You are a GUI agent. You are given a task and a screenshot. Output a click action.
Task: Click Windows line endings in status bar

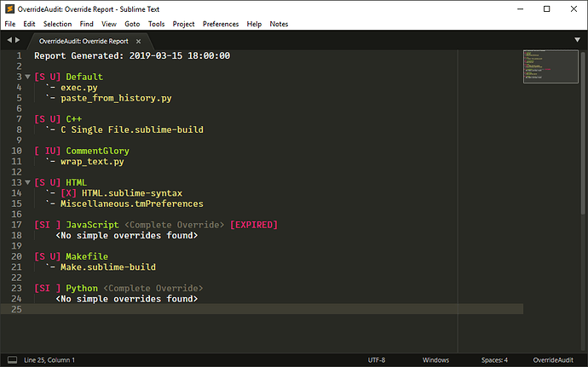(x=435, y=360)
